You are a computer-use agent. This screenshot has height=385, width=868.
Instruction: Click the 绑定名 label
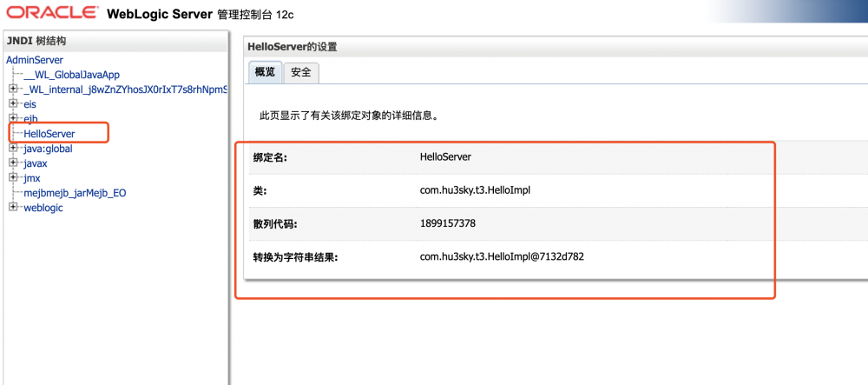(x=271, y=157)
